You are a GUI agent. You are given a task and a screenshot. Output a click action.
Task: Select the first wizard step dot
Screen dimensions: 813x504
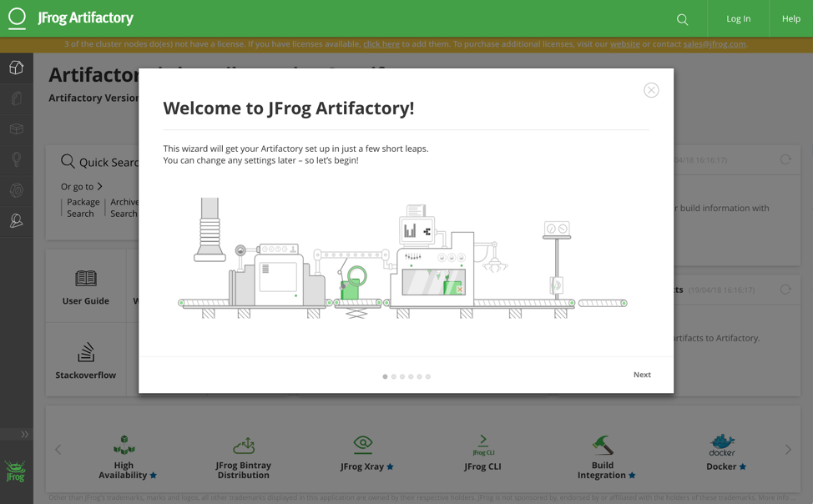tap(385, 377)
